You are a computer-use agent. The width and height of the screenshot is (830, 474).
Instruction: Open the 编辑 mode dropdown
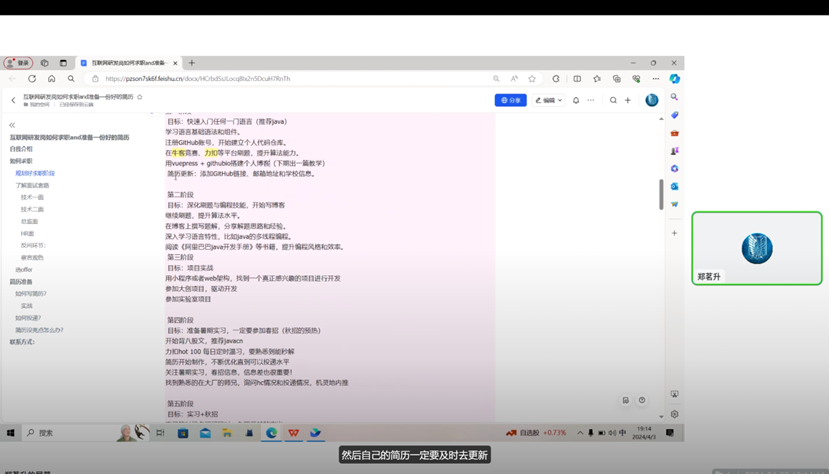pyautogui.click(x=549, y=100)
